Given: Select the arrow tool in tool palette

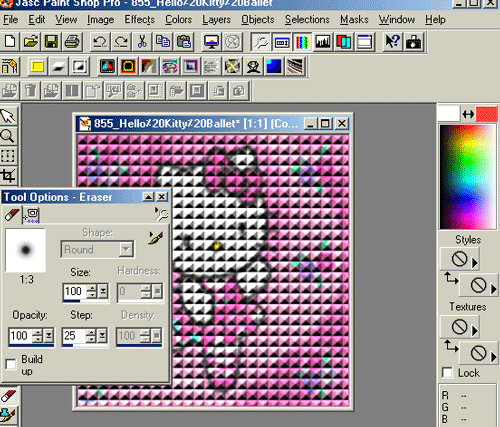Looking at the screenshot, I should [x=8, y=116].
